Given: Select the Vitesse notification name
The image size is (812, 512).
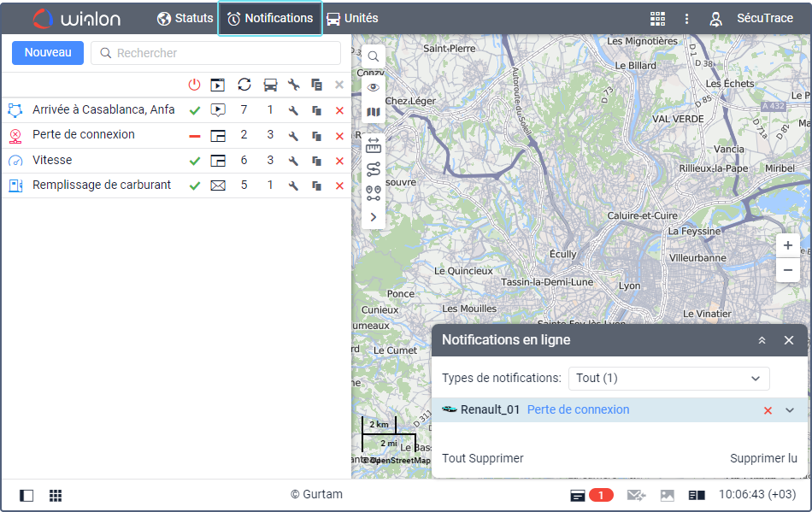Looking at the screenshot, I should (x=52, y=160).
